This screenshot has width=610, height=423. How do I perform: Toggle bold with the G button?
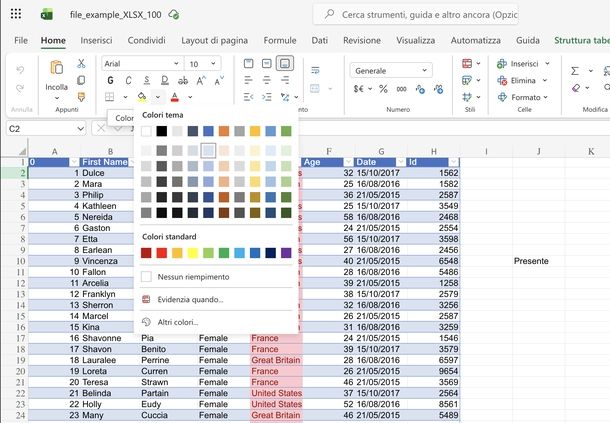point(110,81)
